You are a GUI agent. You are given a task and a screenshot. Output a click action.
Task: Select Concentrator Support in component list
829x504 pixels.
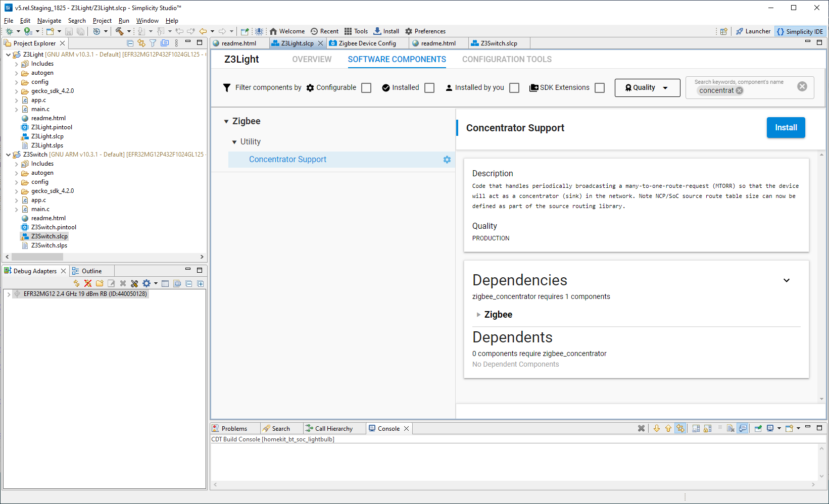pos(287,160)
